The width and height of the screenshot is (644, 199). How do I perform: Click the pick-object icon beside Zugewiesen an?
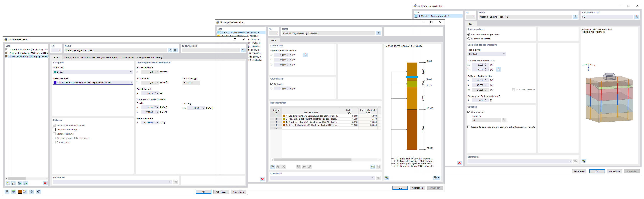(243, 50)
